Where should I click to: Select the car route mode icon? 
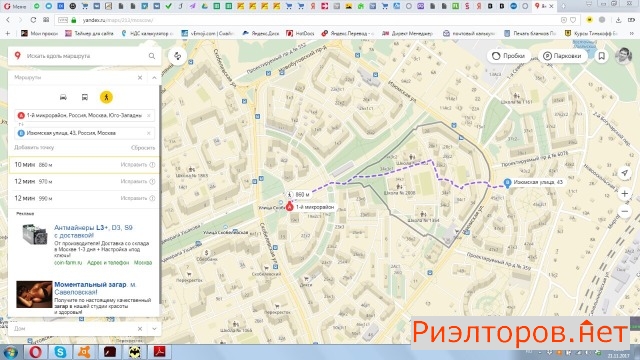[x=63, y=97]
